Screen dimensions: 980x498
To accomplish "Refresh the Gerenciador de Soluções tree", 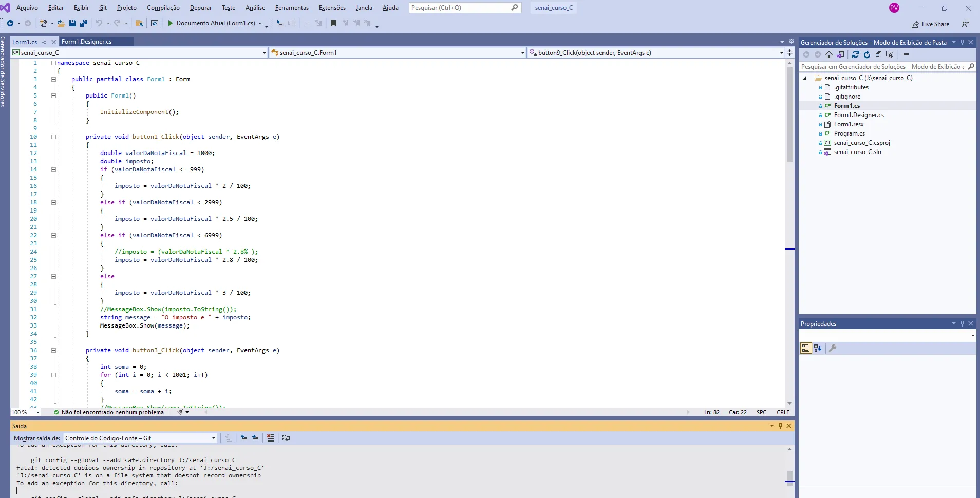I will pos(867,54).
